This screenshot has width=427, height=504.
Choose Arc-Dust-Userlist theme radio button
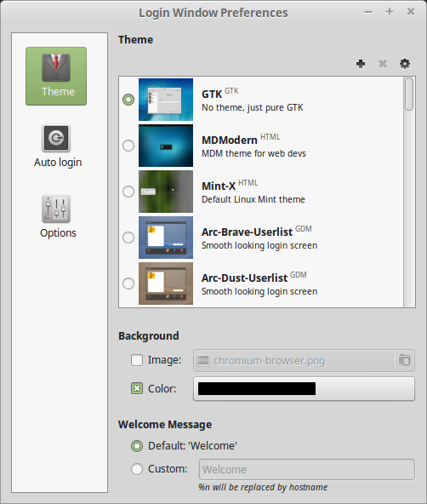[x=128, y=283]
